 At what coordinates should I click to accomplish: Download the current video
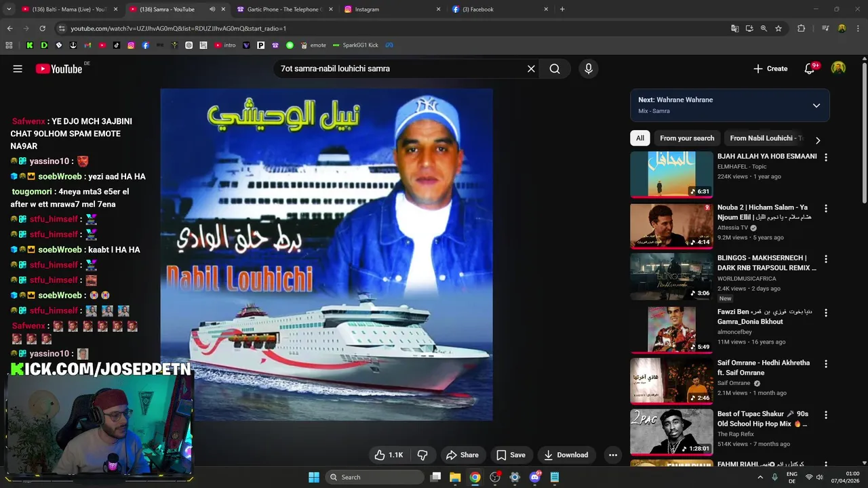(566, 455)
